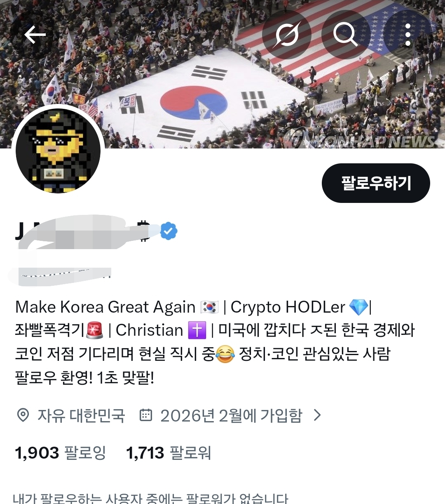Image resolution: width=445 pixels, height=504 pixels.
Task: Tap the Make Korea Great Again bio text
Action: pos(105,307)
